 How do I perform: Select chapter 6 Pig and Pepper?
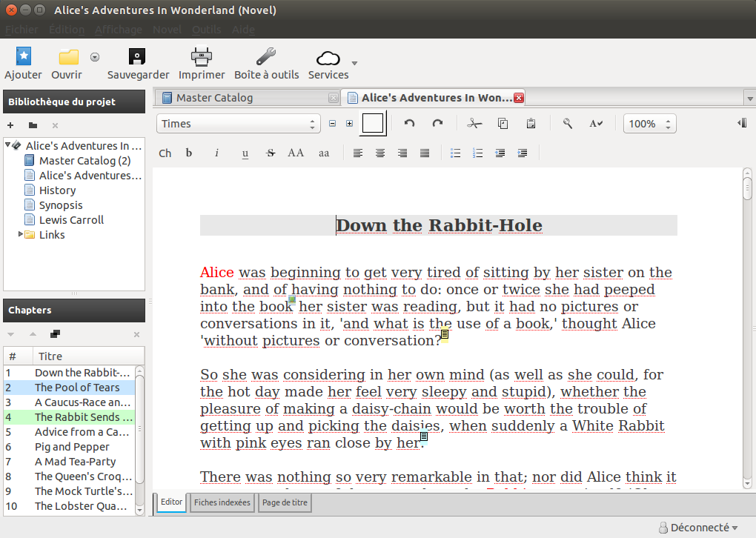70,447
